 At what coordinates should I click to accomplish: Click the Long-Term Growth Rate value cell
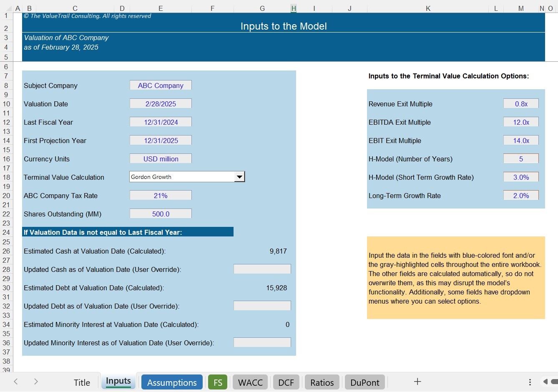tap(520, 195)
